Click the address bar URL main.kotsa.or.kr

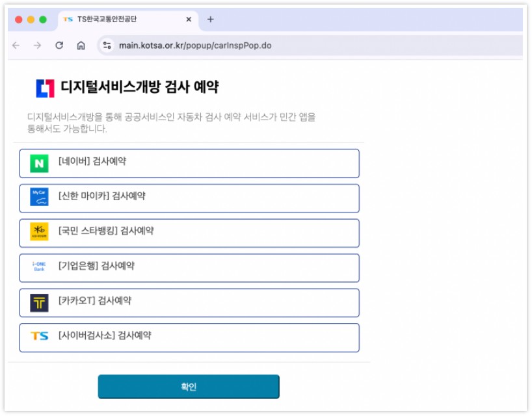195,45
